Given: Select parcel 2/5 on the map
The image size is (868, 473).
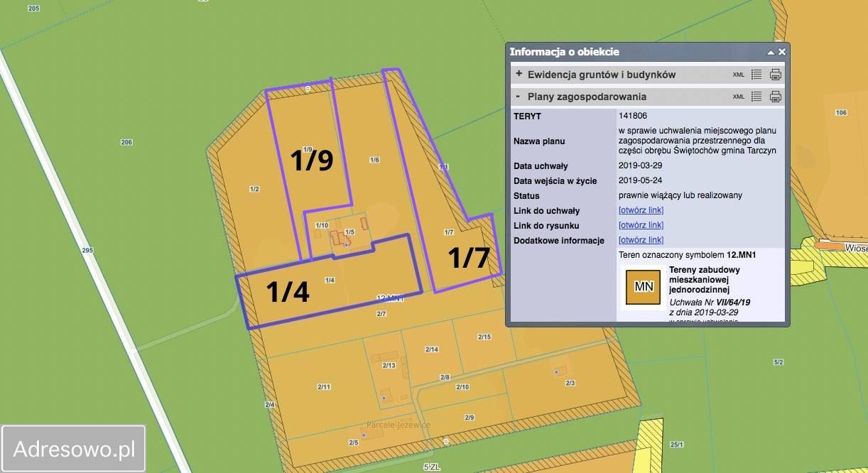Looking at the screenshot, I should coord(354,442).
